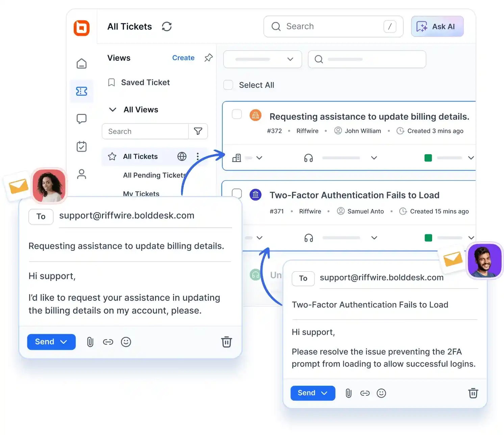Select the Tickets icon in the sidebar
Viewport: 504px width, 435px height.
pos(81,91)
